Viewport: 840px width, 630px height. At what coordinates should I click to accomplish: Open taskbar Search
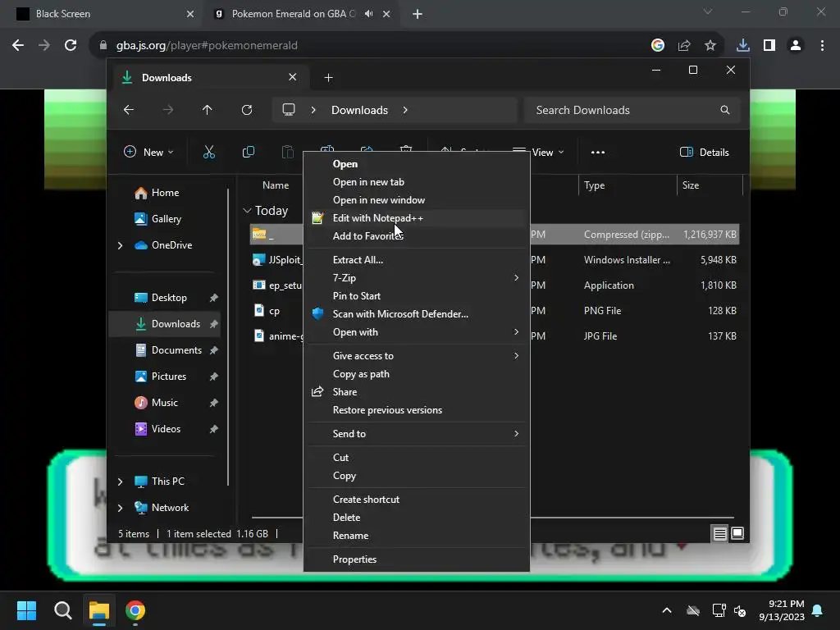(x=62, y=610)
